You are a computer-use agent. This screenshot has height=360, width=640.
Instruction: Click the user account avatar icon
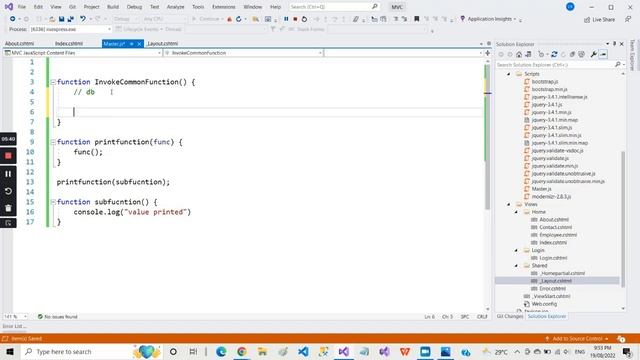[x=570, y=7]
